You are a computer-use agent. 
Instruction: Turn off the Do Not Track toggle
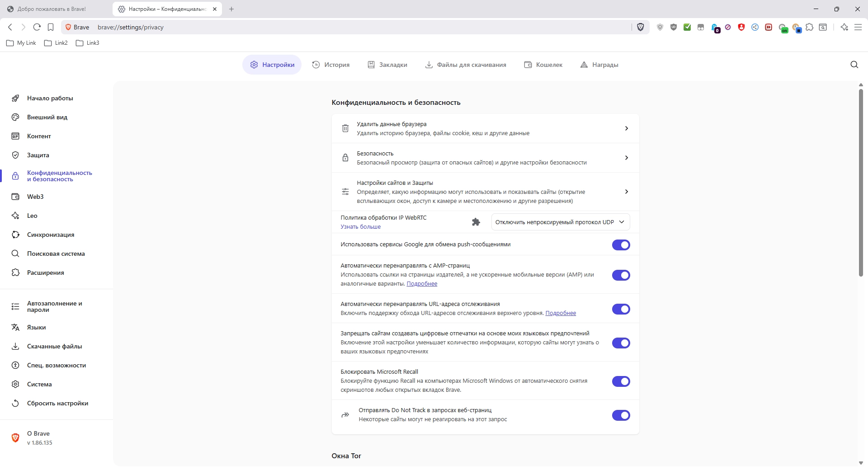[x=621, y=415]
